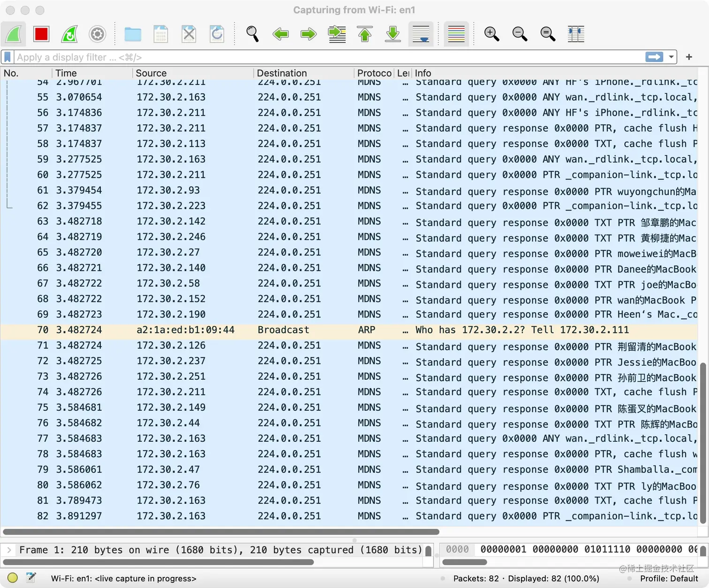Sort packets by the Protocol column
The width and height of the screenshot is (709, 588).
[374, 73]
